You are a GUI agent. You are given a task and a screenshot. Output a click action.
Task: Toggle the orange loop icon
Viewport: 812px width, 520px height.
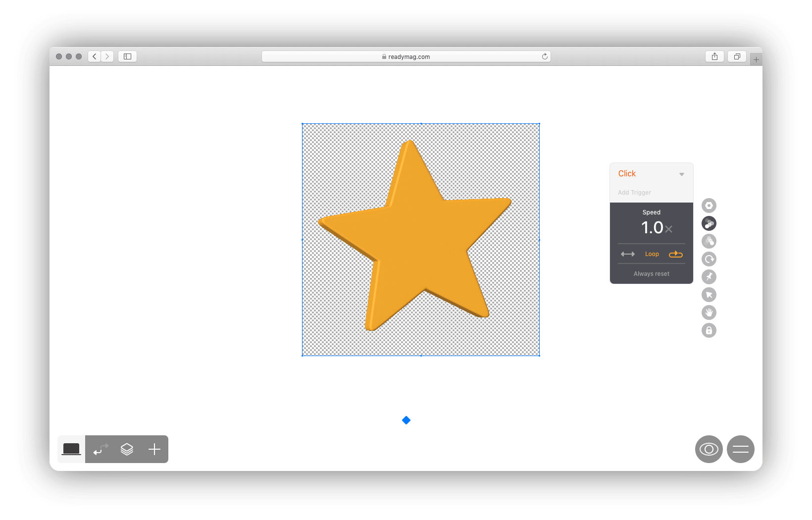[x=676, y=254]
